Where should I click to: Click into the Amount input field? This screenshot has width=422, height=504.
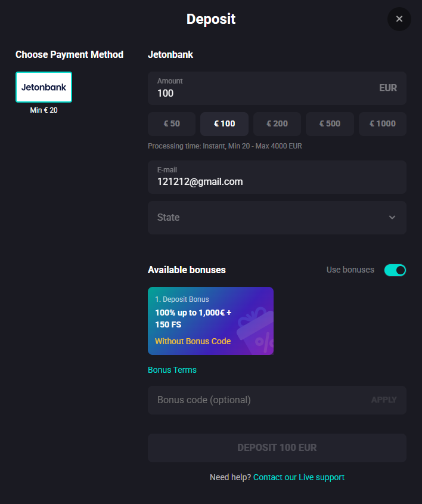tap(262, 93)
